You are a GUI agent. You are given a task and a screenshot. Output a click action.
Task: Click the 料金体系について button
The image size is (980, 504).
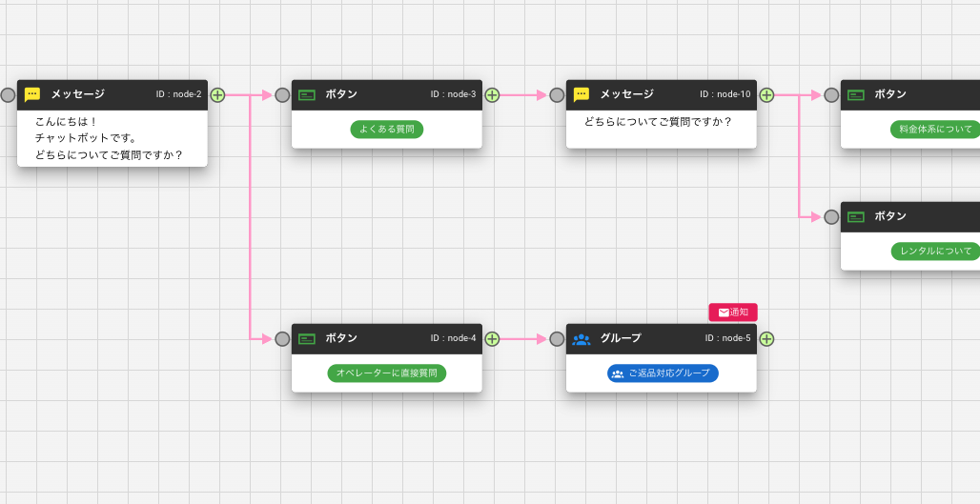(934, 130)
